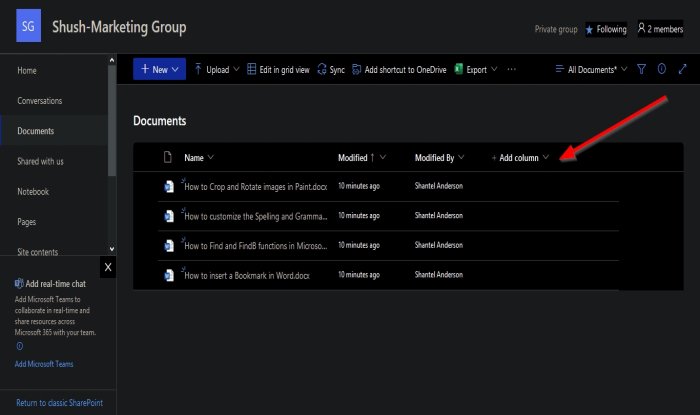Click Edit in grid view
The width and height of the screenshot is (700, 415).
[x=279, y=70]
